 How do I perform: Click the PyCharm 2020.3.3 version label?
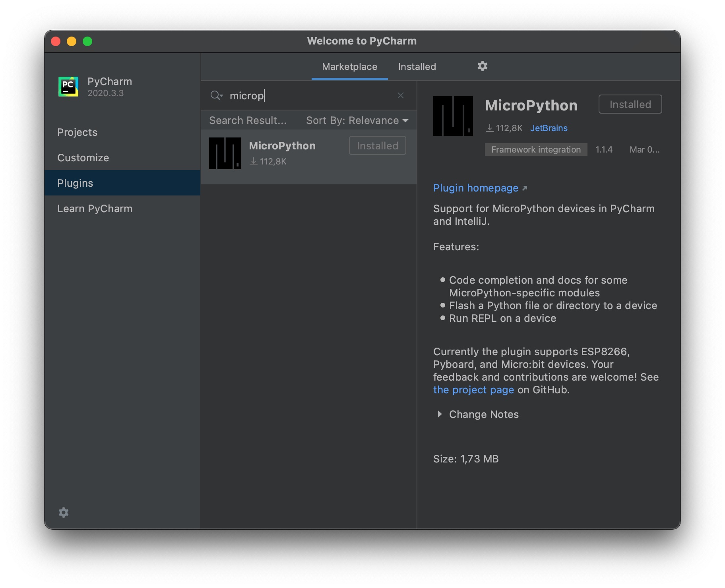[105, 93]
